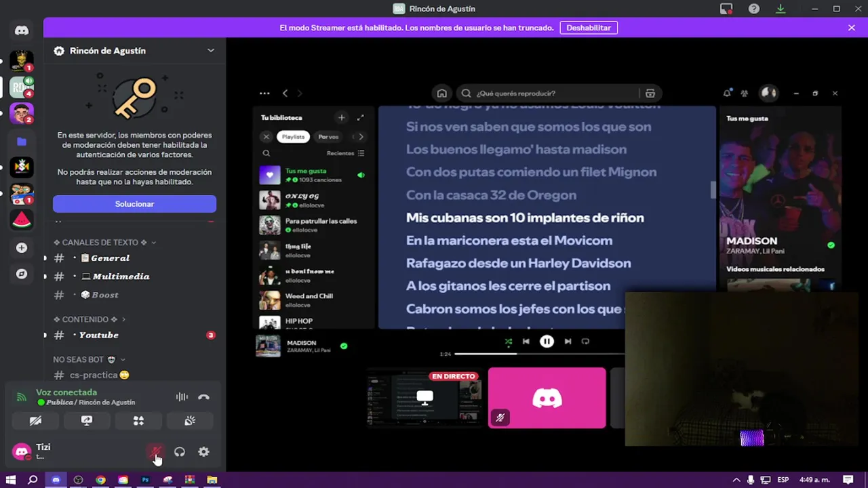Screen dimensions: 868x488
Task: Click the EN DIRECTO stream thumbnail
Action: click(x=424, y=398)
